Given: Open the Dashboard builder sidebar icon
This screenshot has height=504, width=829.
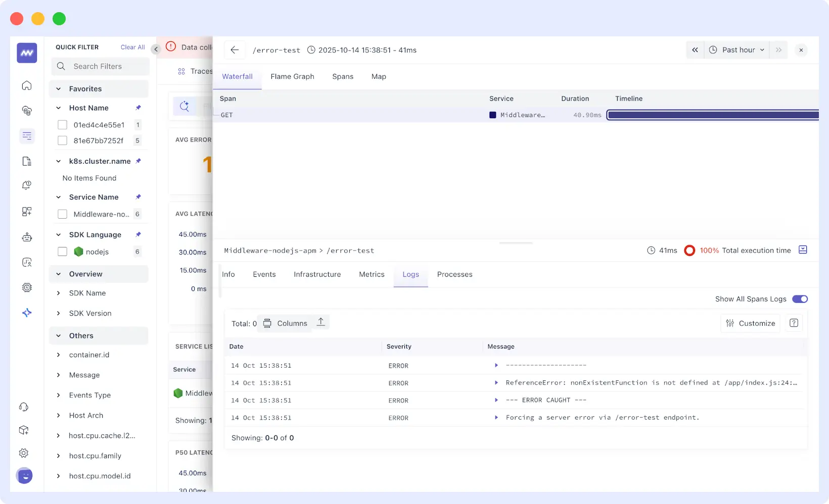Looking at the screenshot, I should 26,212.
